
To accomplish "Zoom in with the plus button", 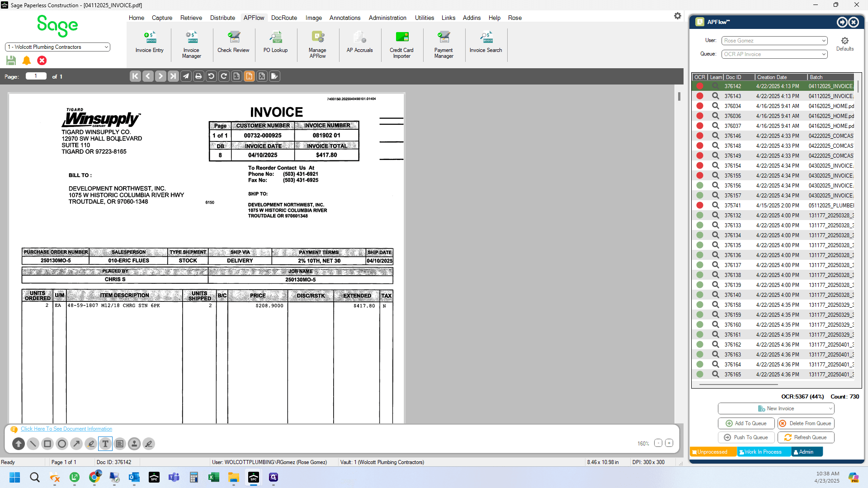I will pos(669,443).
